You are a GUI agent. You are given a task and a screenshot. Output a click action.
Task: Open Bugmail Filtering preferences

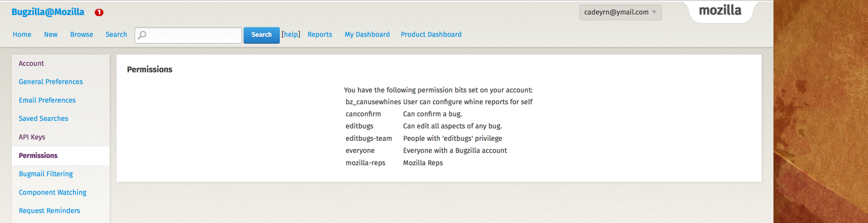pyautogui.click(x=46, y=174)
